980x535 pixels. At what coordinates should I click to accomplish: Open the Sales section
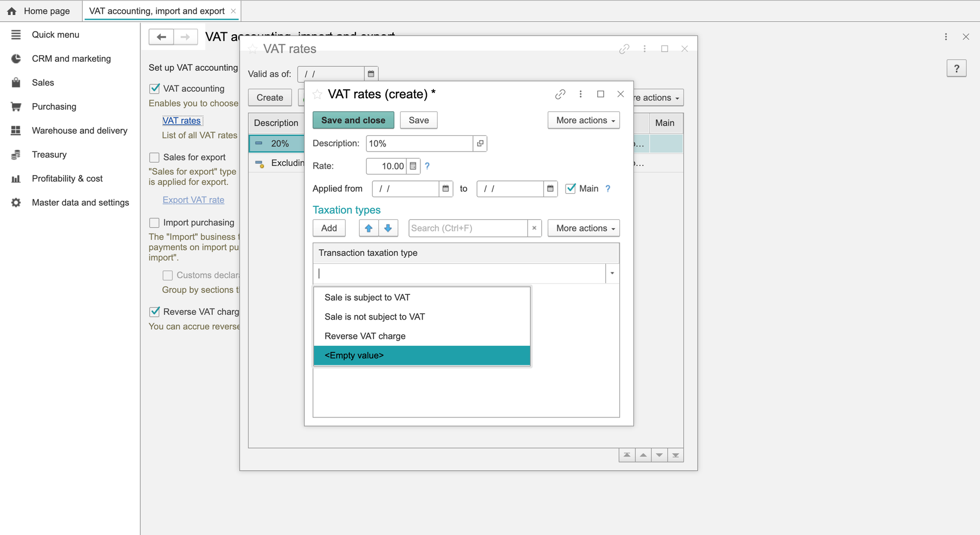coord(42,82)
